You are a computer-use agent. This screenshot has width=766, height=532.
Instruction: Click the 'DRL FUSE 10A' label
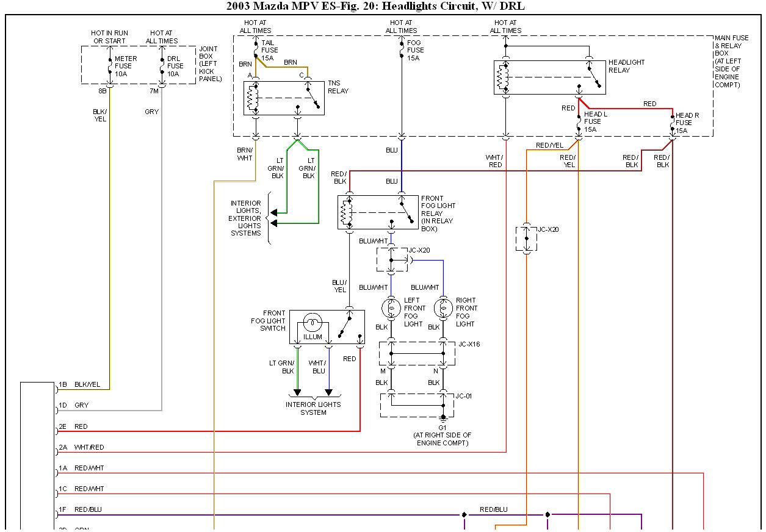[x=175, y=66]
